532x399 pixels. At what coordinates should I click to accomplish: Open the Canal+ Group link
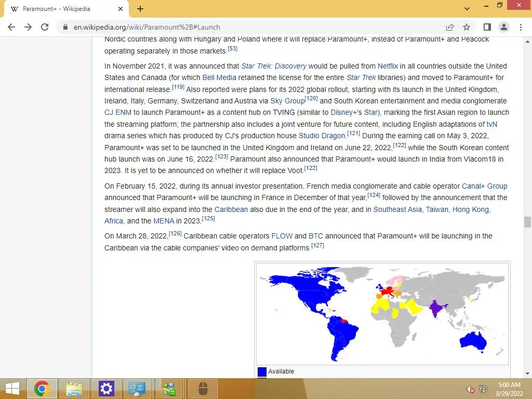[x=485, y=187]
